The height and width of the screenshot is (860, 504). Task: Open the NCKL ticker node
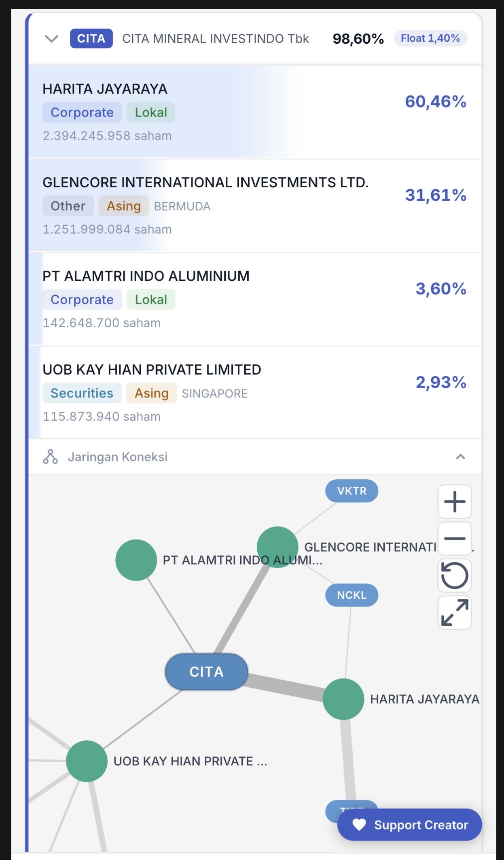pos(352,595)
